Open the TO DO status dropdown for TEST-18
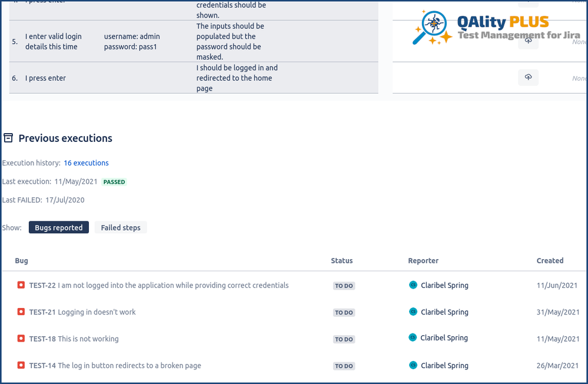The width and height of the screenshot is (588, 384). coord(343,339)
